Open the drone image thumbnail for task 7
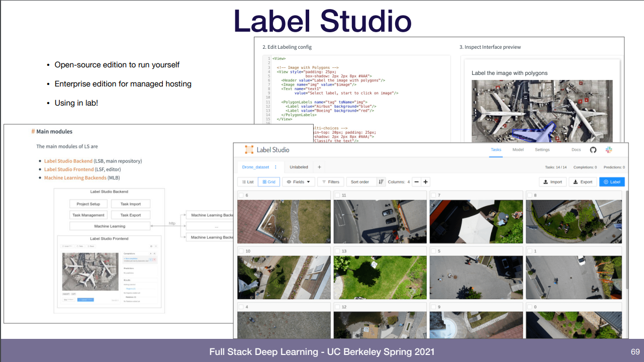The height and width of the screenshot is (362, 644). (476, 222)
